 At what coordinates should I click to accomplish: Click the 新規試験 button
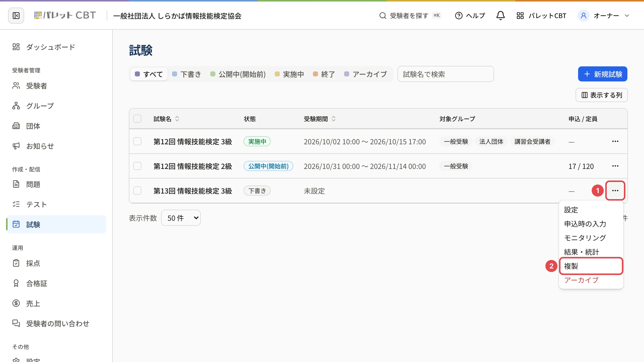tap(602, 74)
